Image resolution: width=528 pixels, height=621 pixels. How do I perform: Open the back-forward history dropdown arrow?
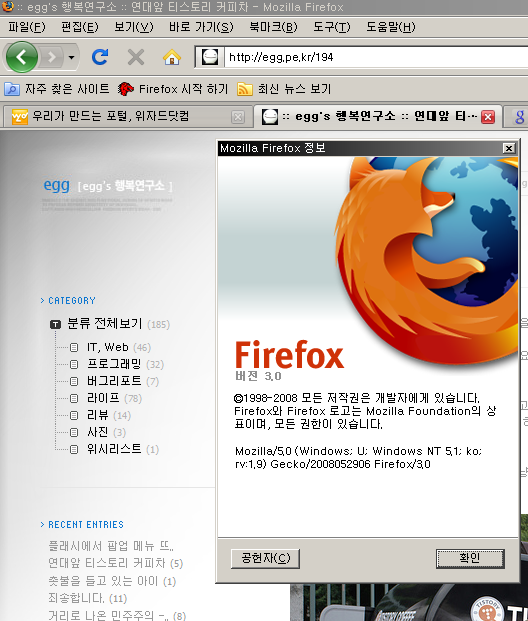pos(71,57)
